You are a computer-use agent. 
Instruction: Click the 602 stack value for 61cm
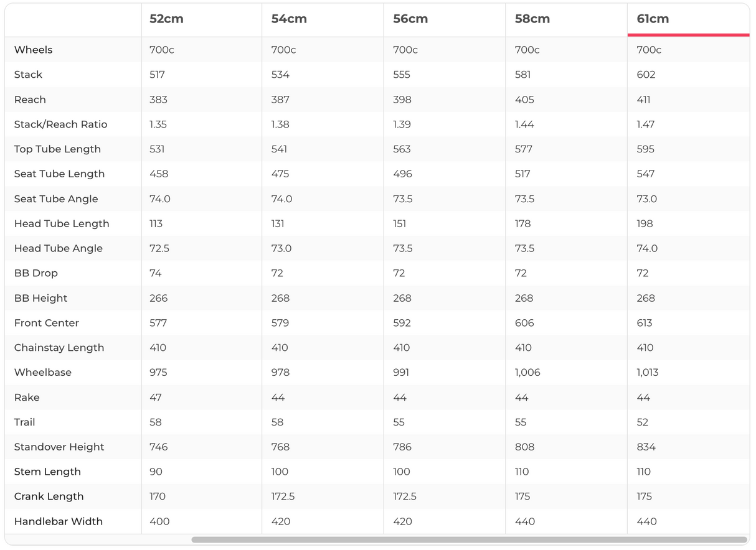(646, 75)
